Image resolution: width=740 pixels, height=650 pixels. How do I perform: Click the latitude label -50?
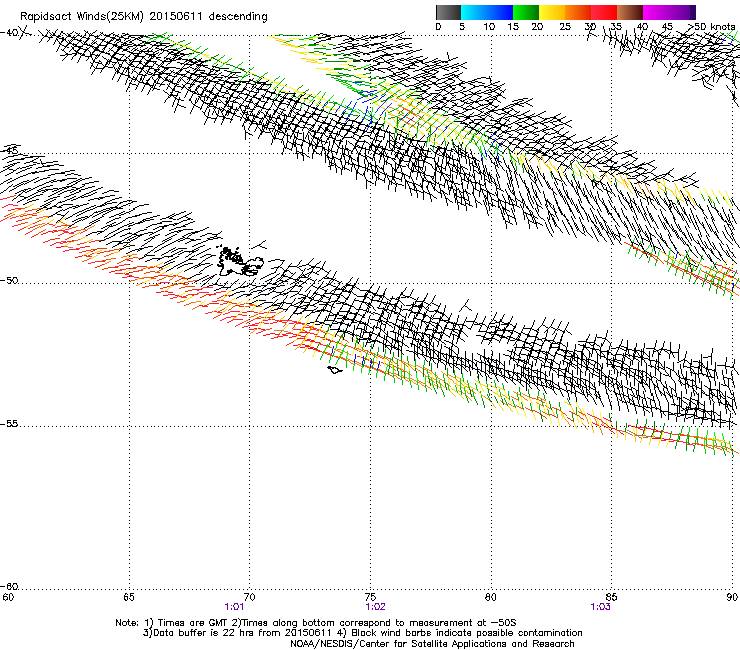[x=9, y=280]
